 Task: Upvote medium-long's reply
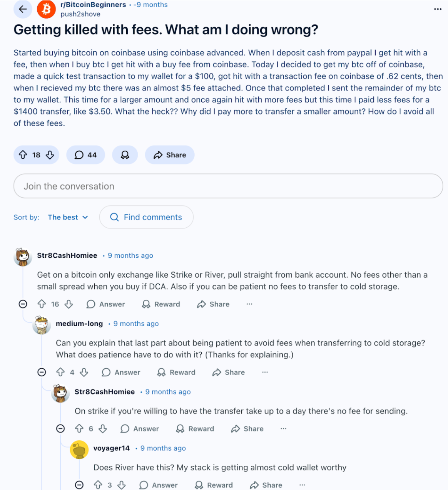[x=60, y=372]
